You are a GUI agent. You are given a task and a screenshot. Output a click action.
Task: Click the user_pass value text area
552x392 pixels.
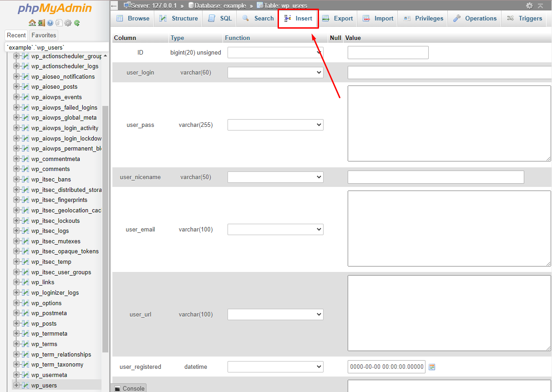click(x=449, y=123)
